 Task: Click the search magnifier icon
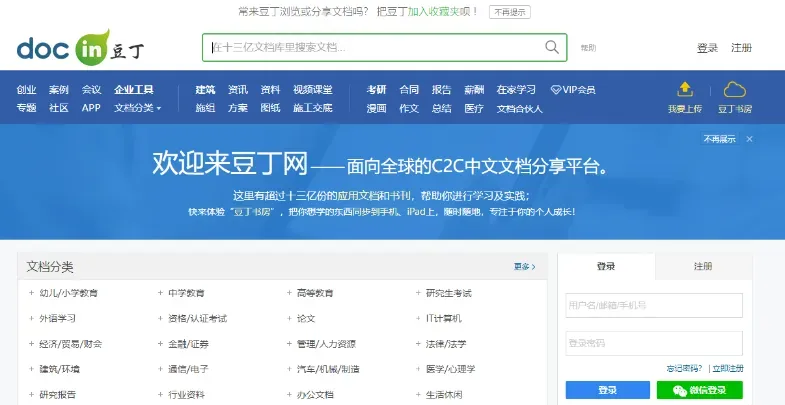point(552,47)
